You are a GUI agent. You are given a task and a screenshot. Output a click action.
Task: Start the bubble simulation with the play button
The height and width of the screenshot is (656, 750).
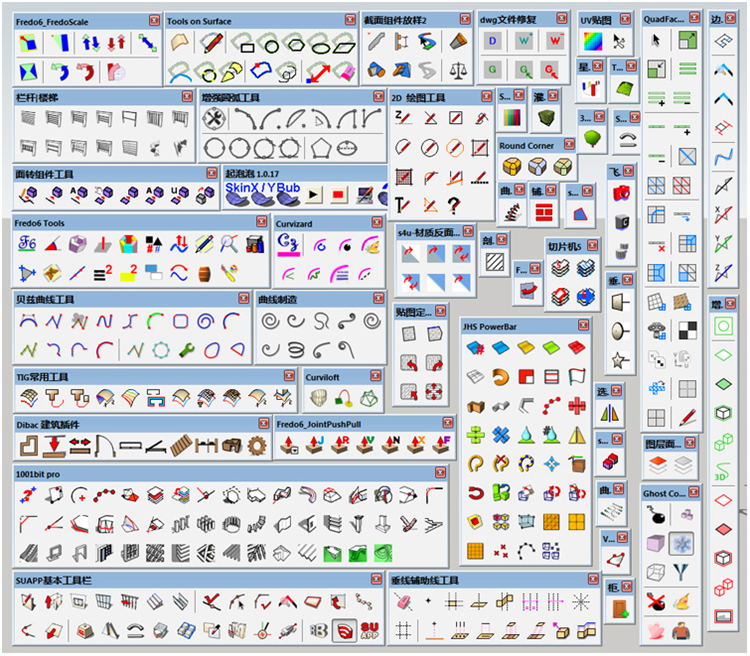[313, 195]
